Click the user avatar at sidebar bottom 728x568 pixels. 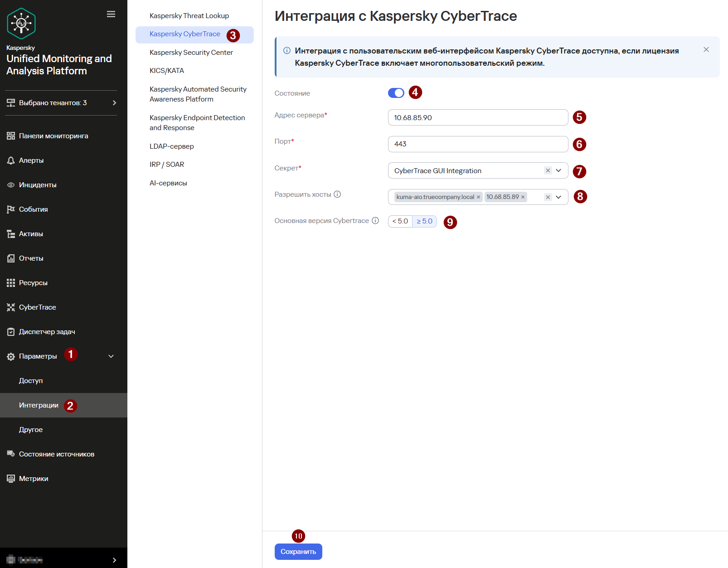[11, 560]
